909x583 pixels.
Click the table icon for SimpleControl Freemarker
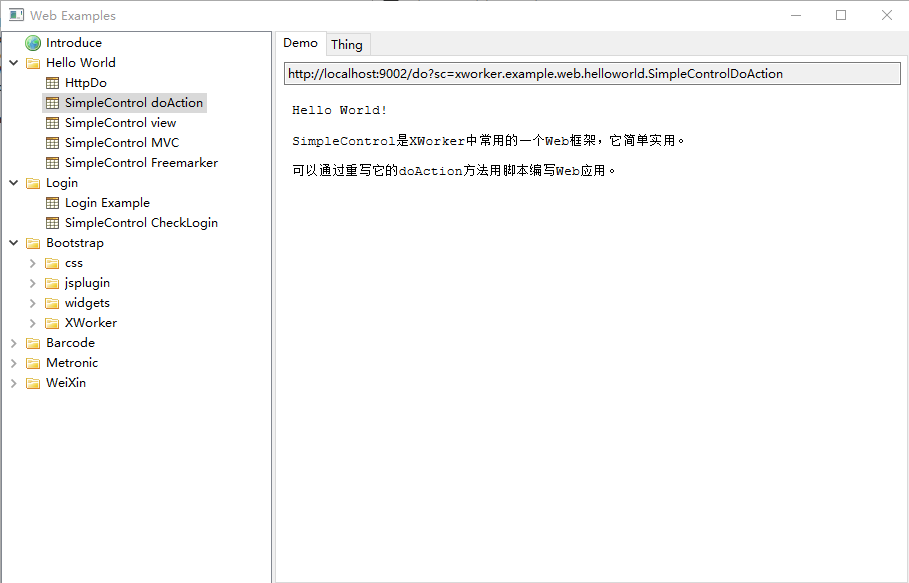click(52, 163)
